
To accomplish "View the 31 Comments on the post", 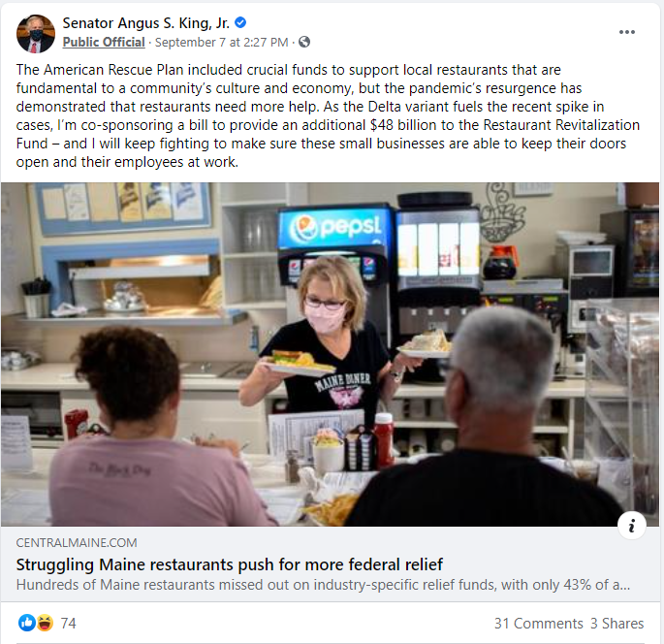I will pos(539,624).
